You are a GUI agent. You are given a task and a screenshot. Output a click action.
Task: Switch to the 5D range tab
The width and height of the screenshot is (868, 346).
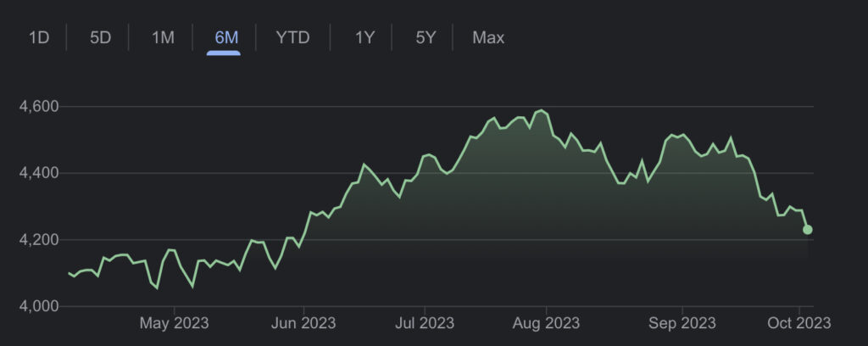101,37
